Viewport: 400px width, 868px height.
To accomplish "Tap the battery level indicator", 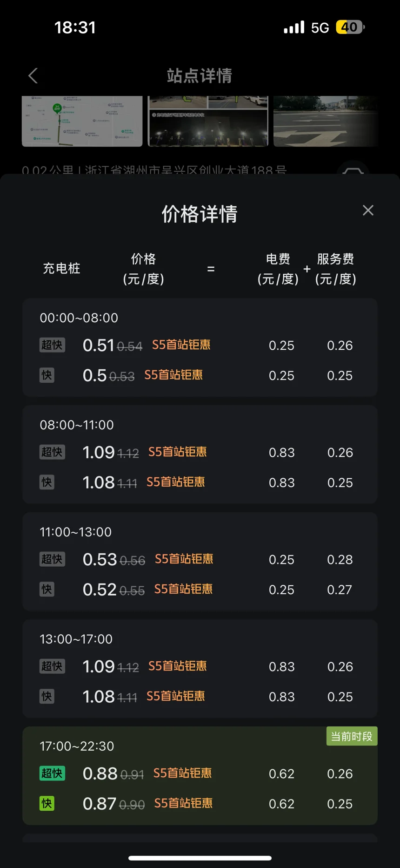I will click(x=350, y=27).
